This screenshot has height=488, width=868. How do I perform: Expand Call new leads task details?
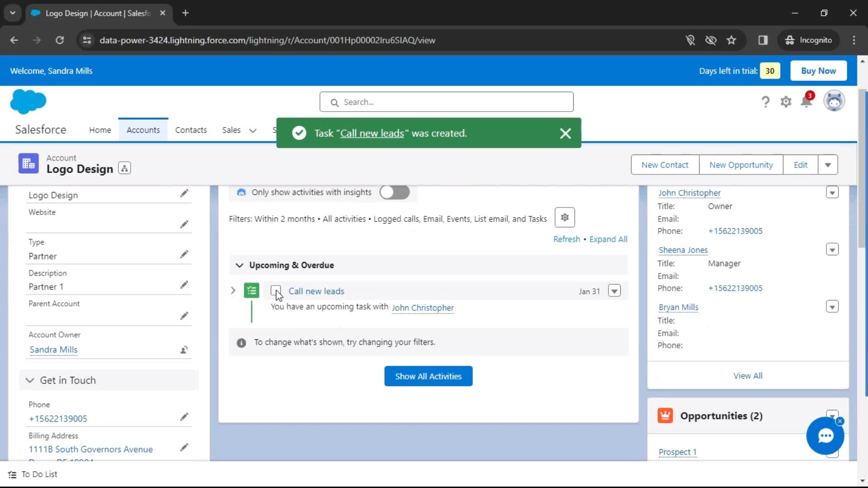[233, 291]
